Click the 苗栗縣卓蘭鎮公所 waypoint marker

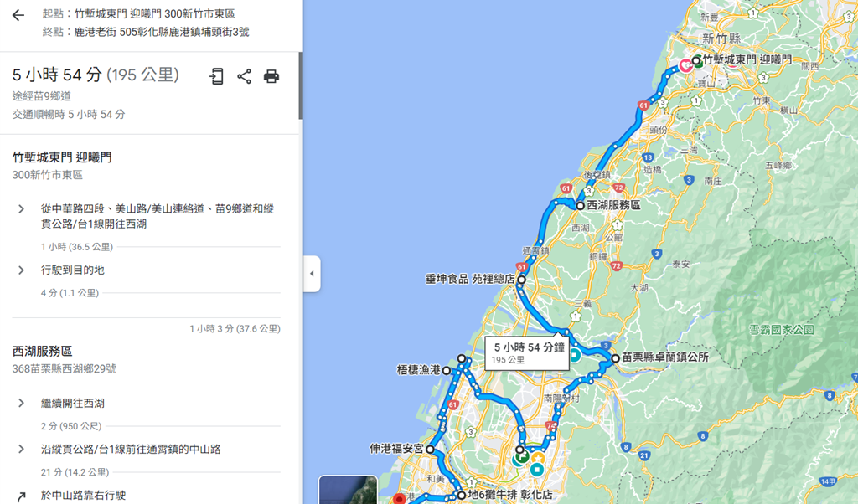click(x=616, y=358)
